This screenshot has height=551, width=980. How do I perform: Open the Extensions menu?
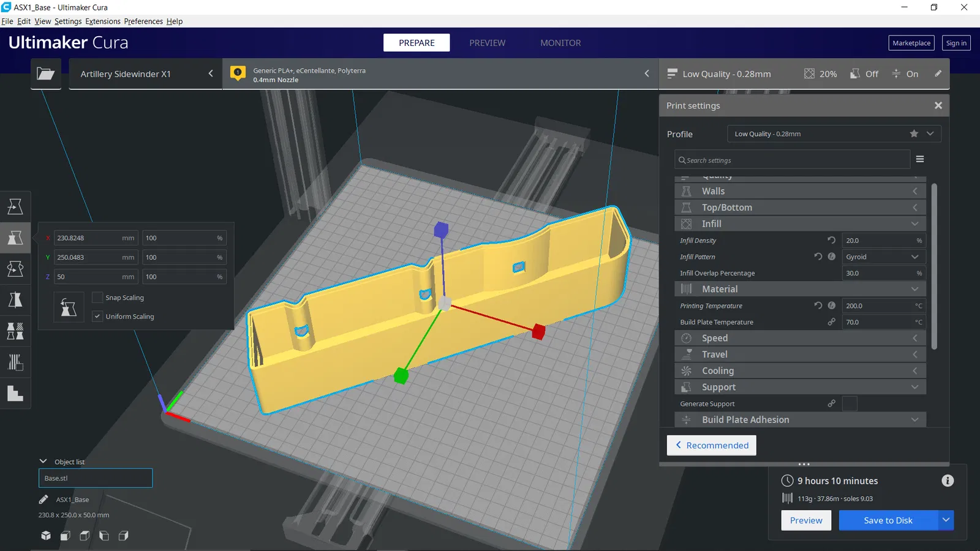point(103,21)
